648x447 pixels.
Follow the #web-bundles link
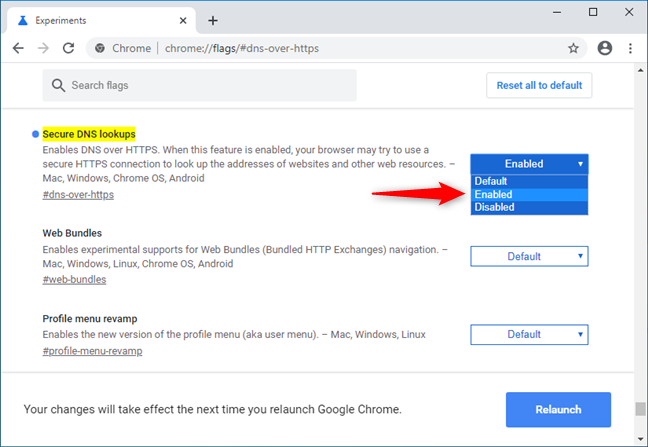coord(74,280)
